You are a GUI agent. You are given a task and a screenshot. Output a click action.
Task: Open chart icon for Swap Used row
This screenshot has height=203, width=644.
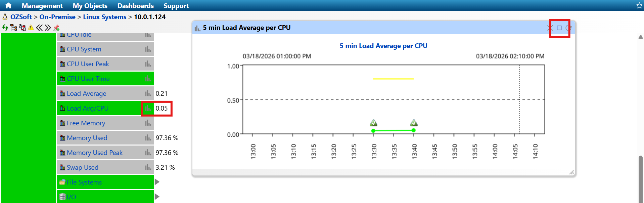[148, 167]
